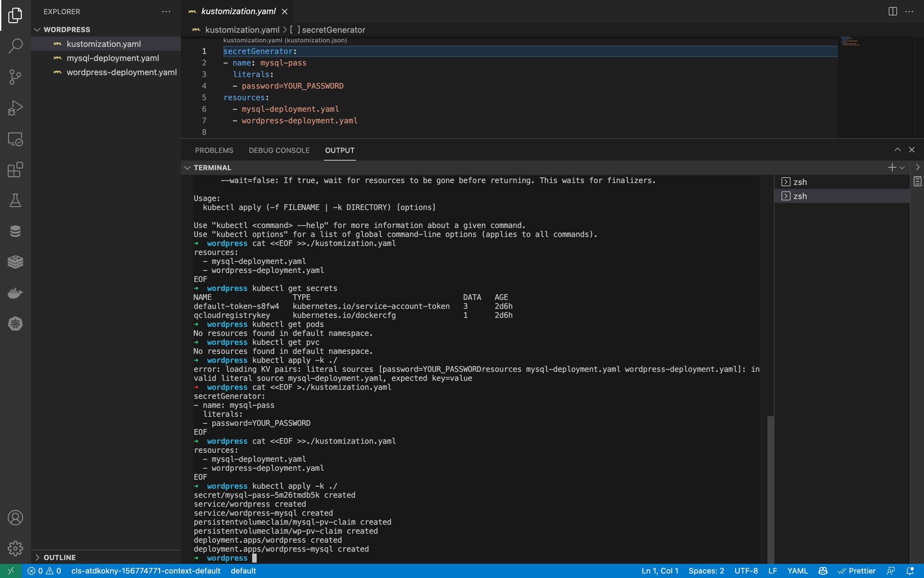
Task: Go to line via Ln 1, Col 1
Action: tap(660, 571)
